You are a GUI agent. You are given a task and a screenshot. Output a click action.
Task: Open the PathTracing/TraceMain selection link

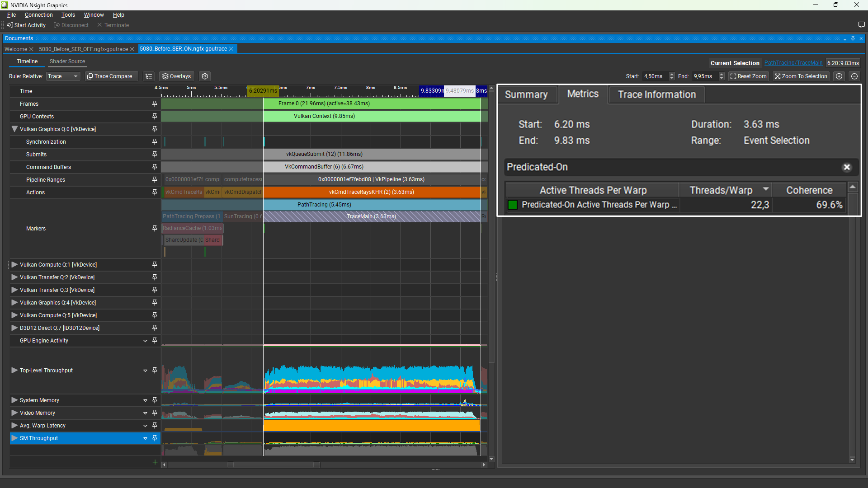tap(793, 63)
